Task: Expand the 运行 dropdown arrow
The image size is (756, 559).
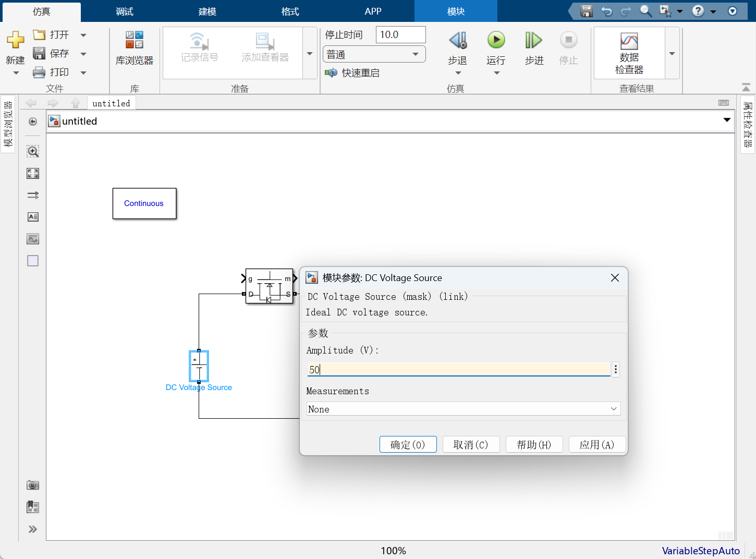Action: pyautogui.click(x=496, y=73)
